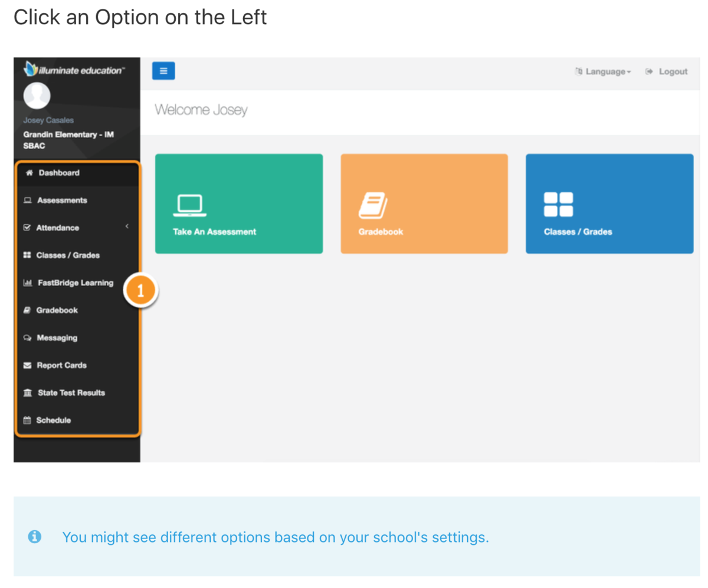Click the user profile avatar icon
The image size is (708, 588).
(37, 96)
